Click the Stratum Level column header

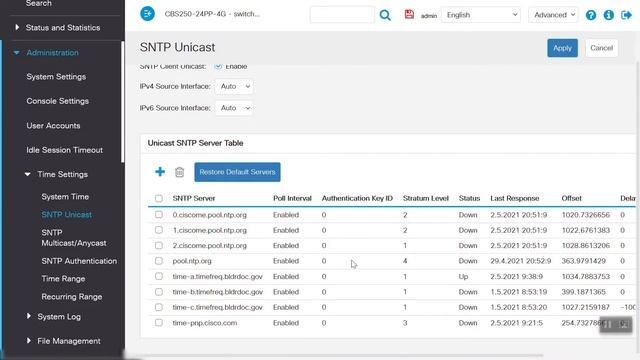(x=426, y=198)
